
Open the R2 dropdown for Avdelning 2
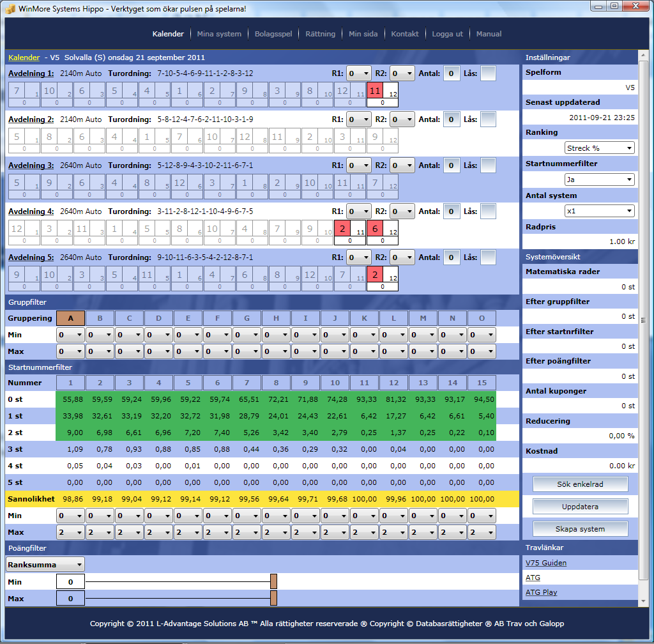402,119
